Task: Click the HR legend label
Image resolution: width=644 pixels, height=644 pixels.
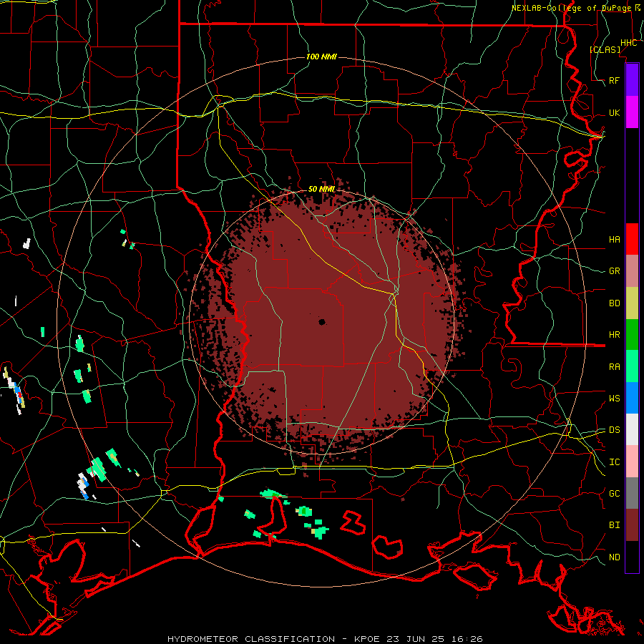Action: pyautogui.click(x=614, y=335)
